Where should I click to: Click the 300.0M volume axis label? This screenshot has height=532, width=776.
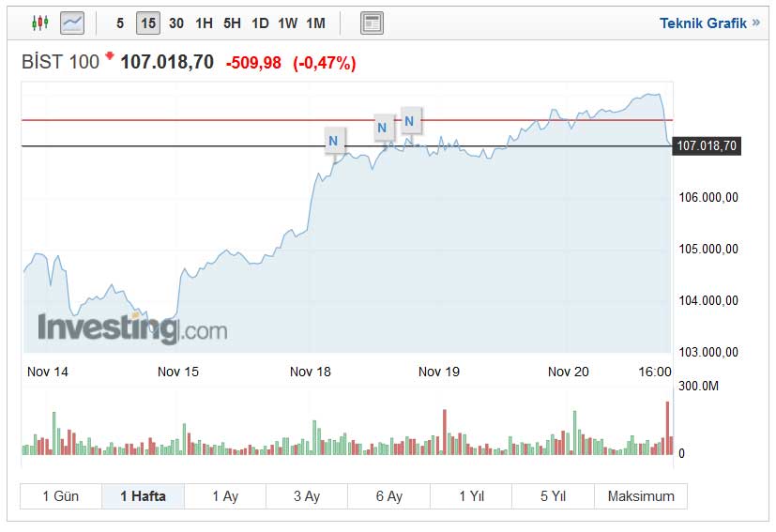pos(698,386)
